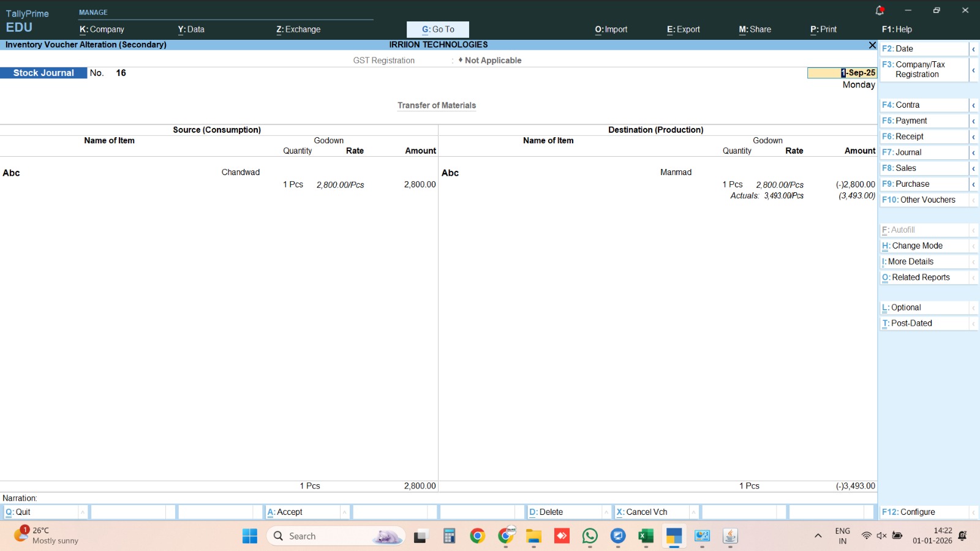
Task: Click the Windows Start button
Action: (250, 536)
